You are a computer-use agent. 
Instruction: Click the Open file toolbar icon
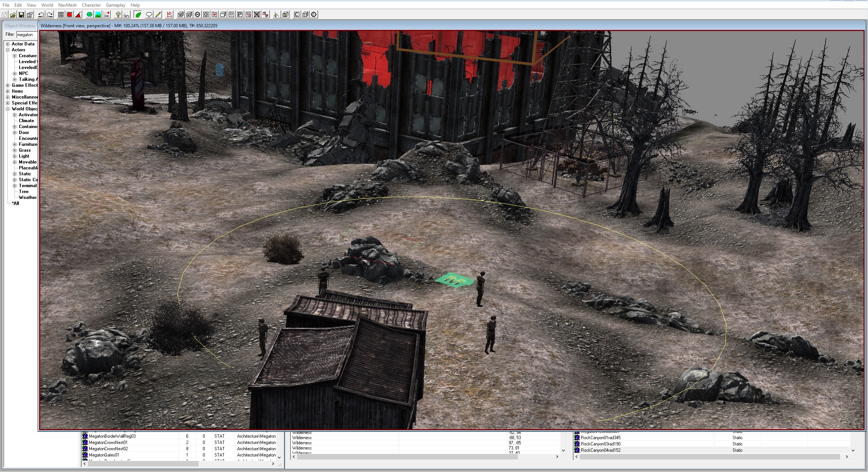tap(13, 15)
